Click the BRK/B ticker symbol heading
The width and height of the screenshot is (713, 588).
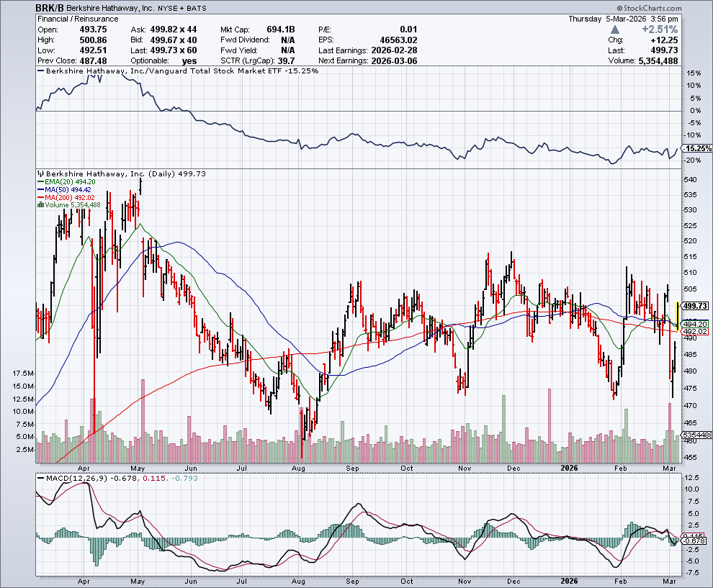tap(48, 6)
